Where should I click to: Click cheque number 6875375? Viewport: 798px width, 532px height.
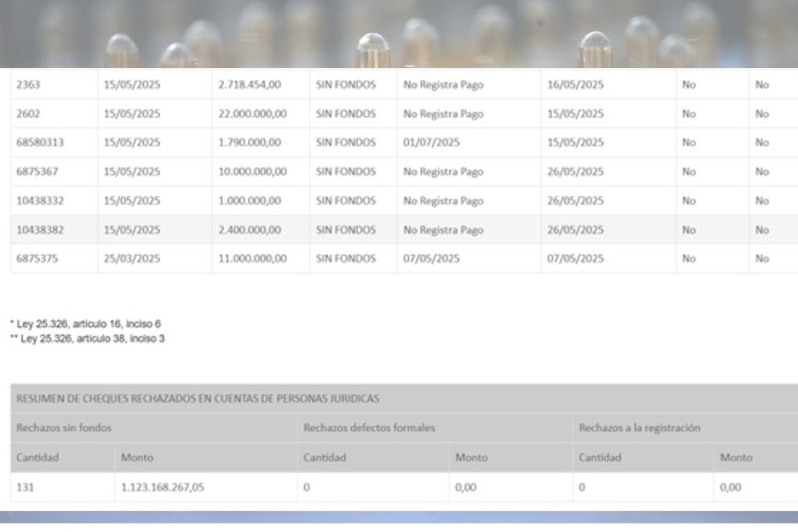click(x=37, y=259)
